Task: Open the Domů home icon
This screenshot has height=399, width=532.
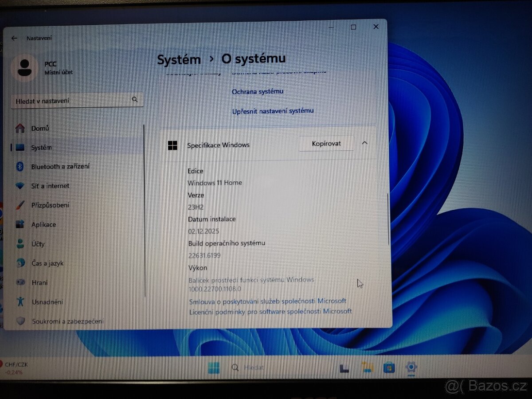Action: pos(20,128)
